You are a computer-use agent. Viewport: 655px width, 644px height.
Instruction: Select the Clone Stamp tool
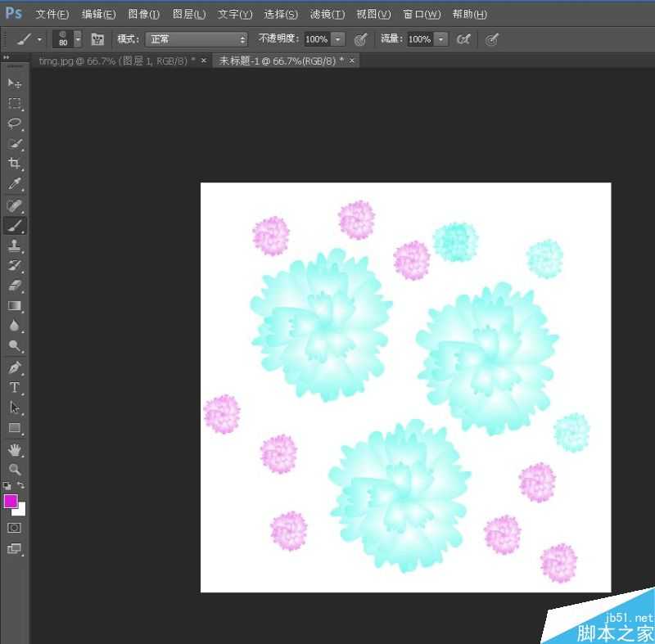tap(15, 245)
